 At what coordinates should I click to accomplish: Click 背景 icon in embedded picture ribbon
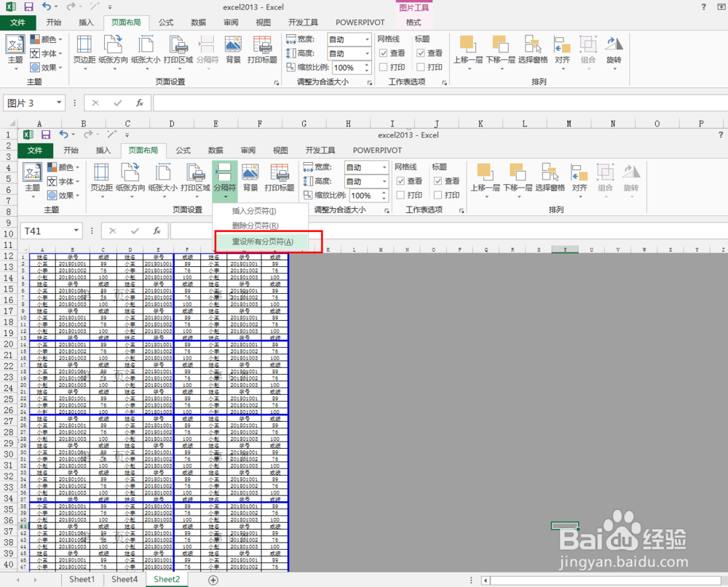click(250, 178)
